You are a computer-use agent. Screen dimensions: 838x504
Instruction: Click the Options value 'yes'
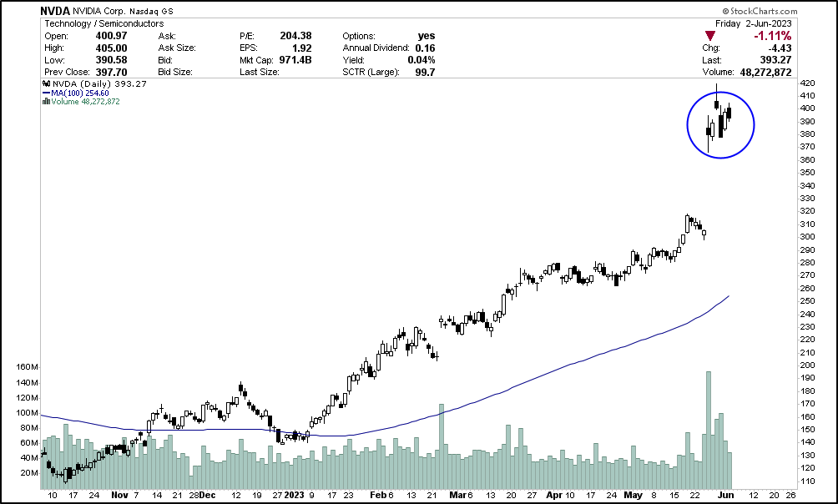click(x=427, y=36)
